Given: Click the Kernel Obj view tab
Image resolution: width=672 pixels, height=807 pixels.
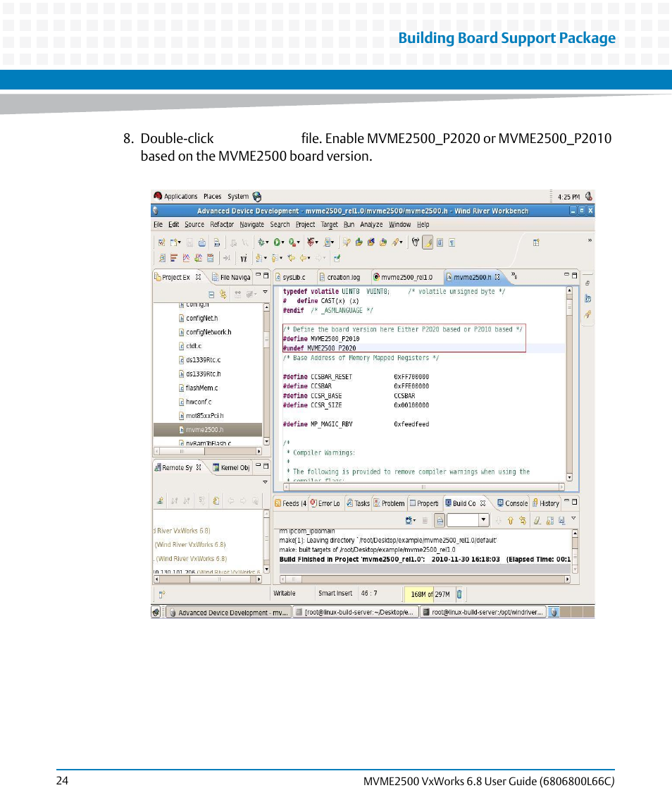Looking at the screenshot, I should tap(231, 467).
